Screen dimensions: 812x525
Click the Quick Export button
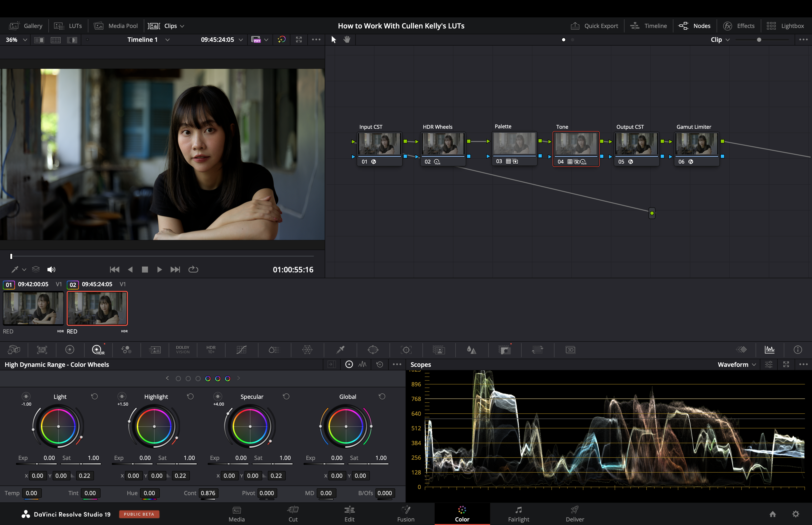(594, 26)
